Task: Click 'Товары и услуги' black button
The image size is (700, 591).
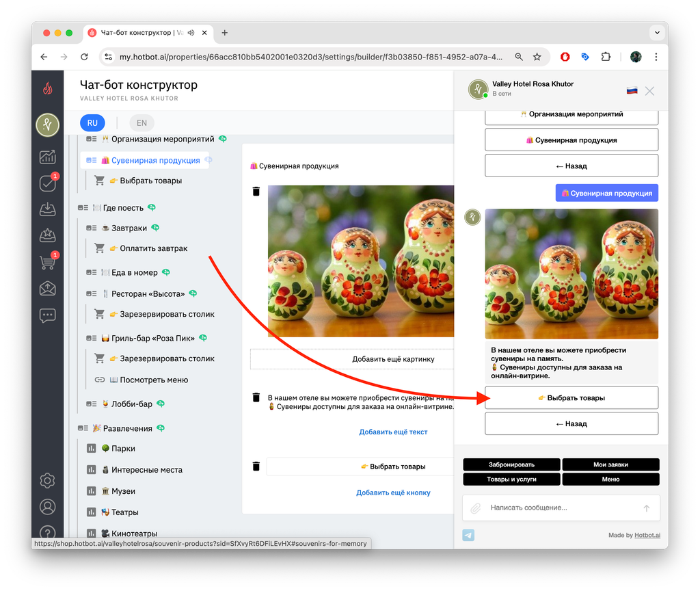Action: pyautogui.click(x=511, y=479)
